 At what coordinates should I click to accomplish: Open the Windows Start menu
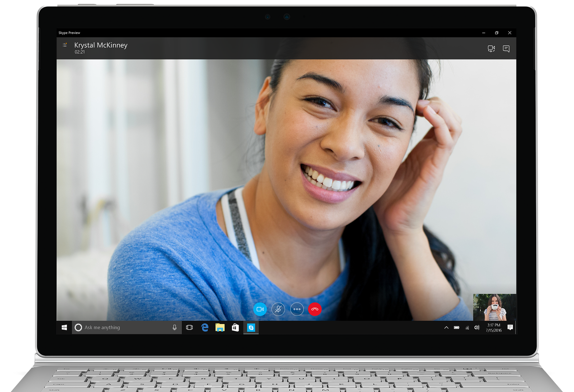click(x=64, y=327)
